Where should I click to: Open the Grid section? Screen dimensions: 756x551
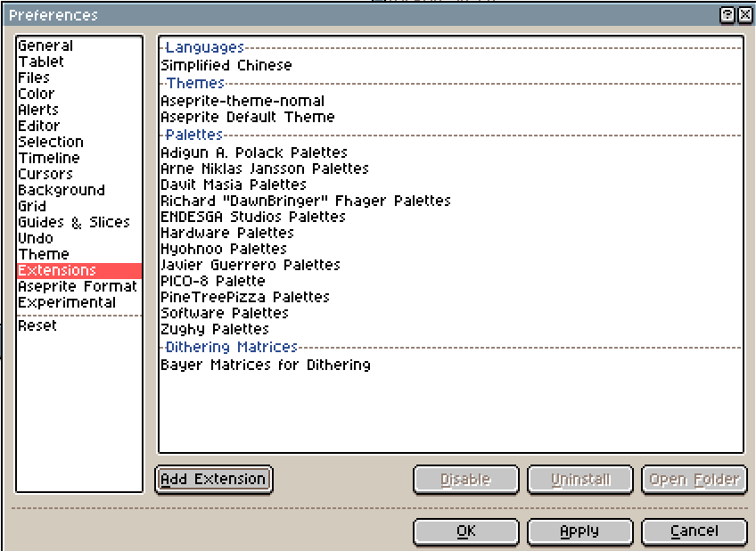coord(79,206)
